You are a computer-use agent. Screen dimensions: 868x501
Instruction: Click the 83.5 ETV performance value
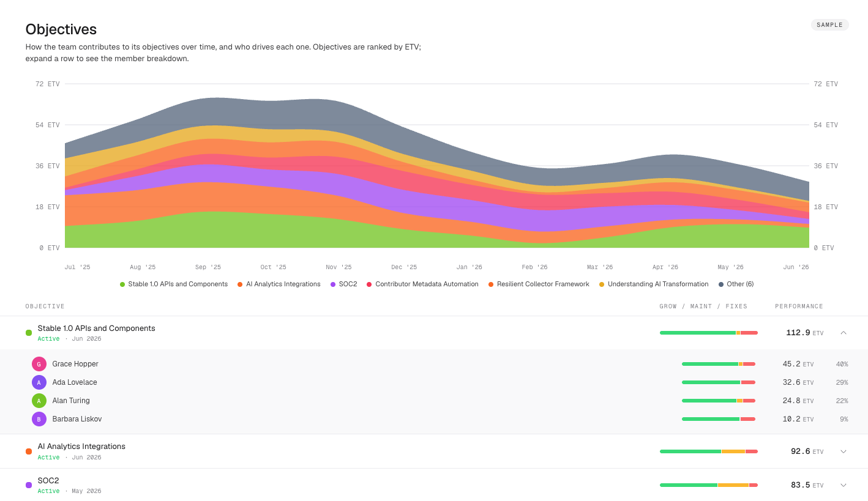(x=807, y=485)
